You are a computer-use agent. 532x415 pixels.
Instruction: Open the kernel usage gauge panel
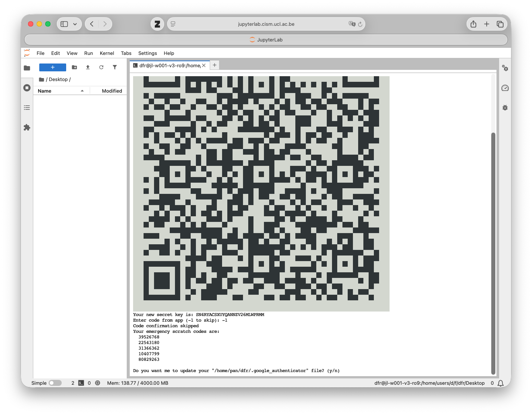pyautogui.click(x=505, y=88)
